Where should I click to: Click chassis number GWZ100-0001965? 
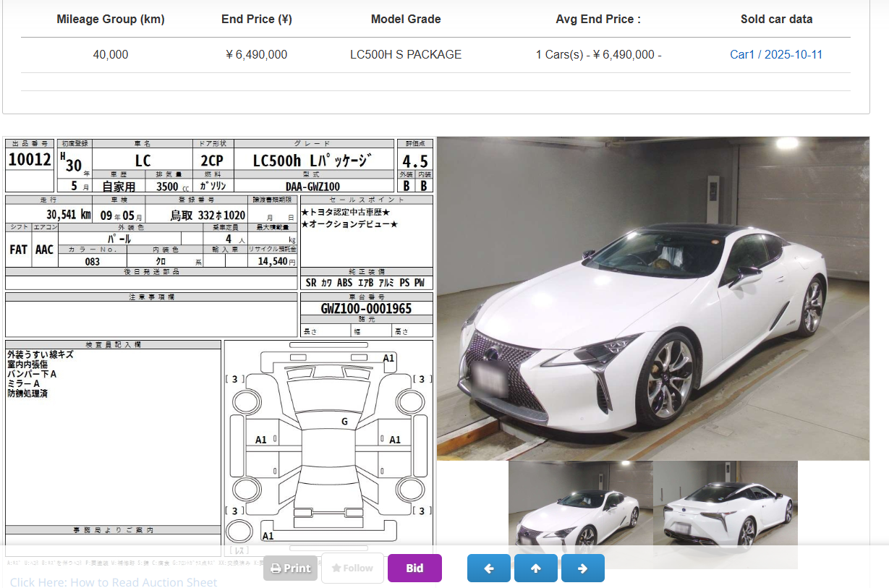point(366,309)
